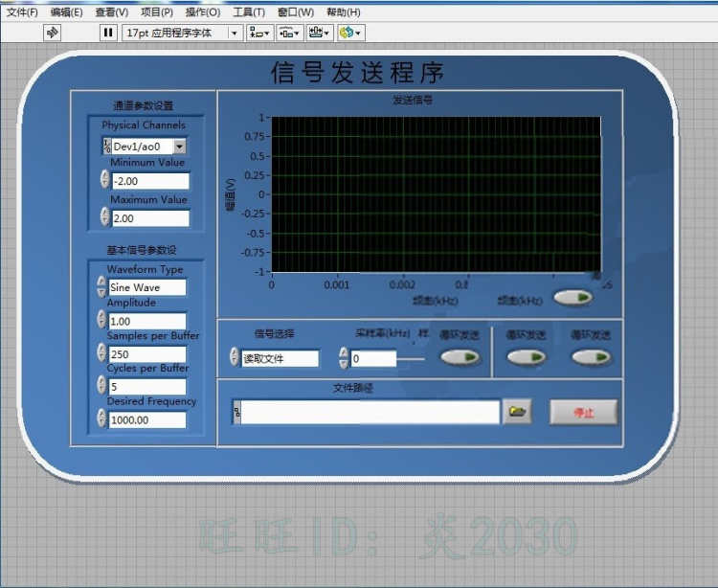Open the 工具(T) menu
The height and width of the screenshot is (588, 718).
coord(249,12)
